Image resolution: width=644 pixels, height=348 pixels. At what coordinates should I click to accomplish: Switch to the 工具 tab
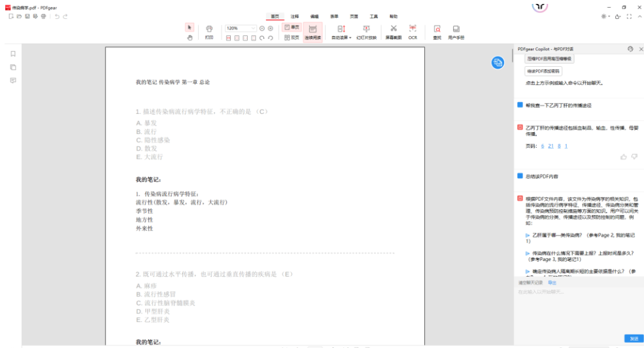click(374, 16)
